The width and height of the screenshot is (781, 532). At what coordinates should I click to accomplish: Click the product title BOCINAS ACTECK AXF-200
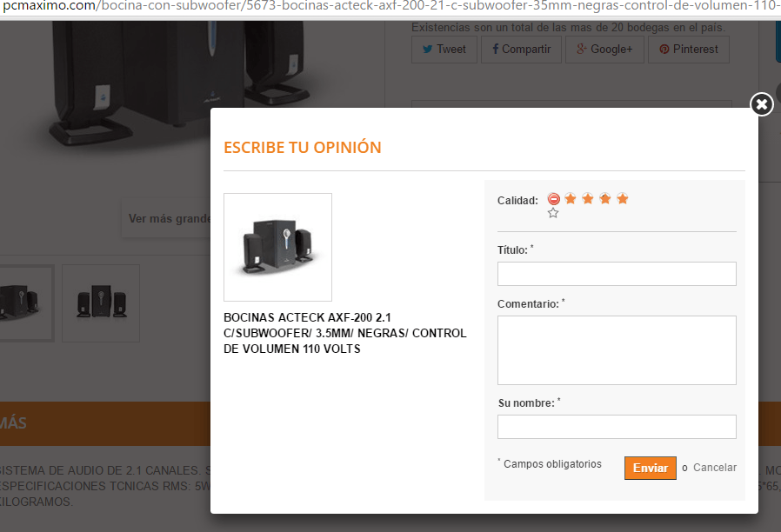pyautogui.click(x=344, y=333)
